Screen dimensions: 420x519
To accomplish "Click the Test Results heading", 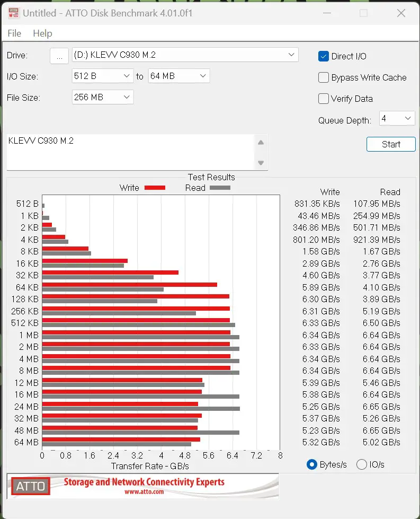I will point(211,178).
